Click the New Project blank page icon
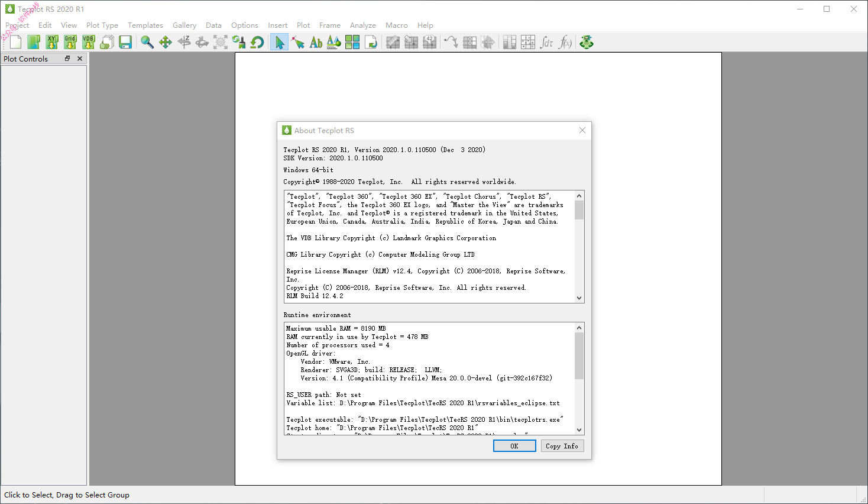This screenshot has width=868, height=504. coord(16,42)
